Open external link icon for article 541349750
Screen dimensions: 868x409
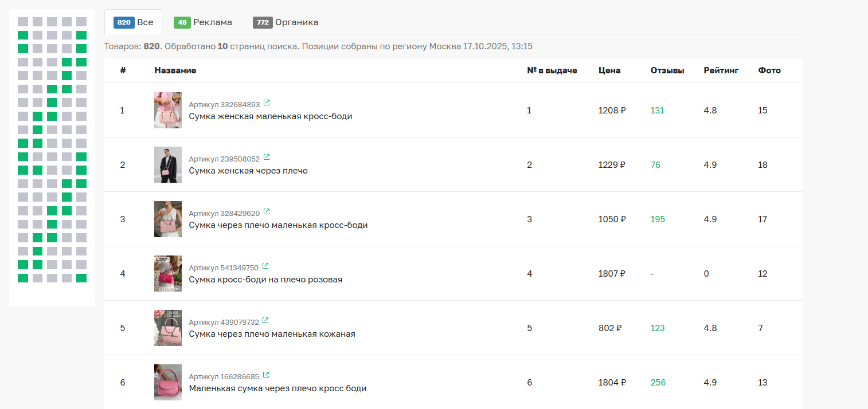pyautogui.click(x=265, y=267)
